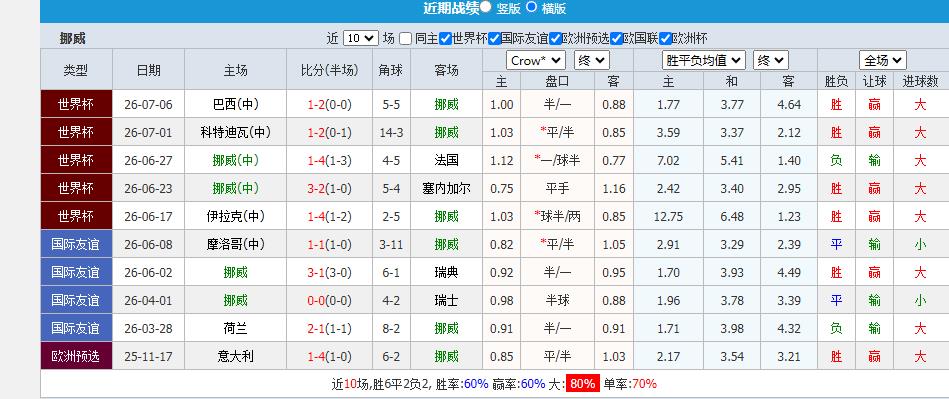Viewport: 949px width, 399px height.
Task: Open away team 塞内加尔
Action: [x=447, y=188]
